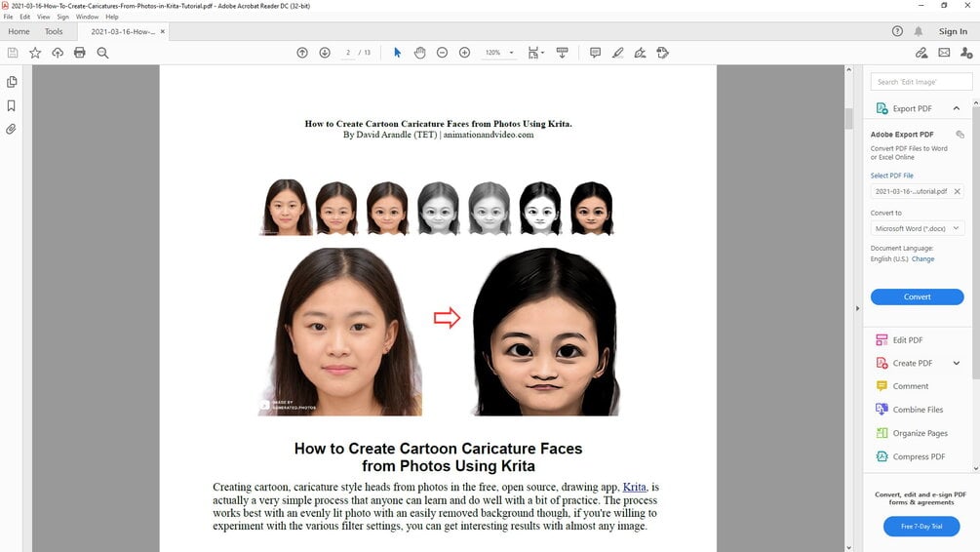Zoom in with the plus icon
The image size is (980, 552).
[x=464, y=53]
